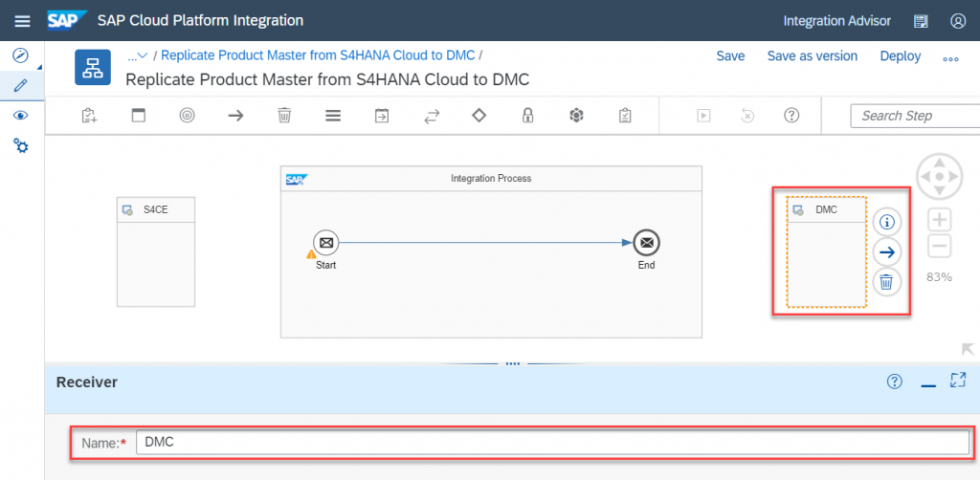Open Integration Advisor link

pos(836,21)
